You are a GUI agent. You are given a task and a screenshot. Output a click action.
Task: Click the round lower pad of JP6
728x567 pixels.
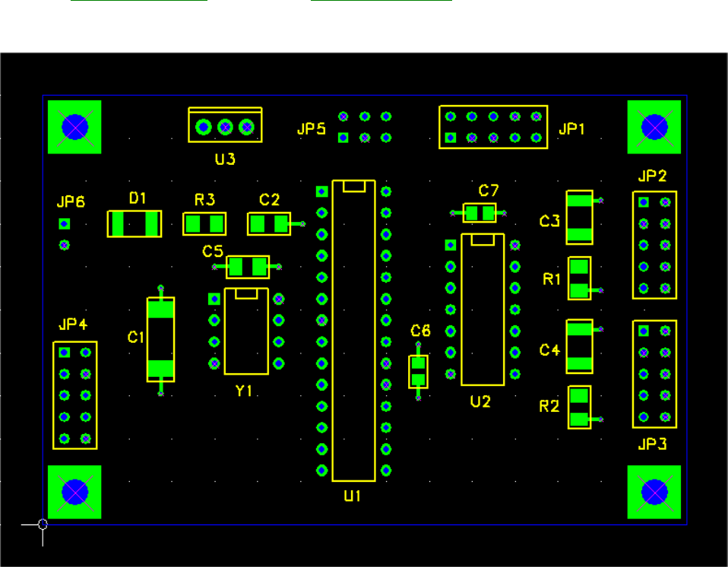point(65,245)
